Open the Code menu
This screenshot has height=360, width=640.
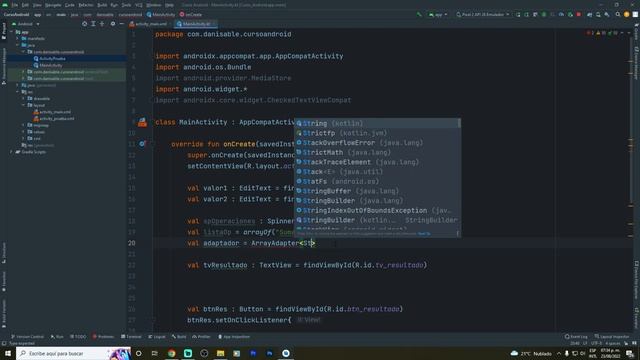(70, 5)
